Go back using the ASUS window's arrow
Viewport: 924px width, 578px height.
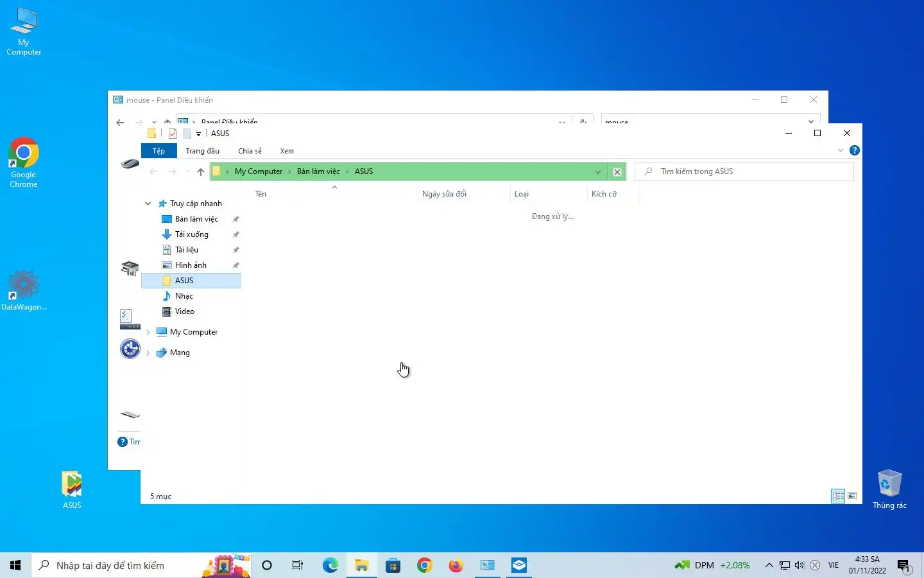coord(153,171)
